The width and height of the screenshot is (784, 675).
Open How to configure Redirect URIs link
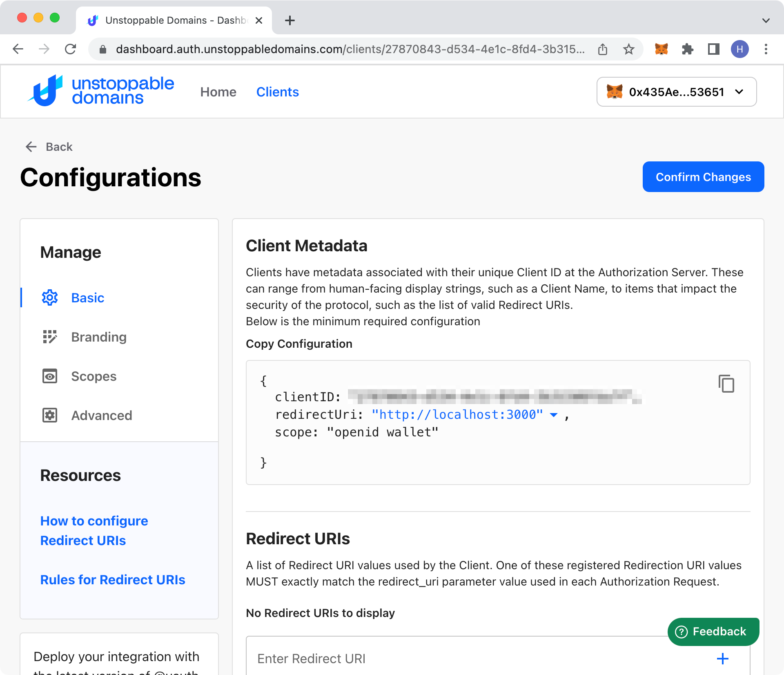(x=94, y=530)
